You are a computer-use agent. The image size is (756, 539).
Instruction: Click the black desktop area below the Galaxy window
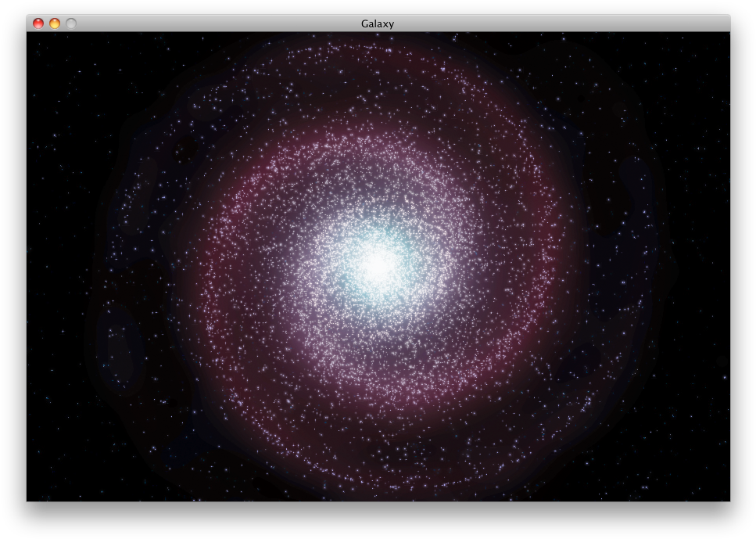(378, 520)
